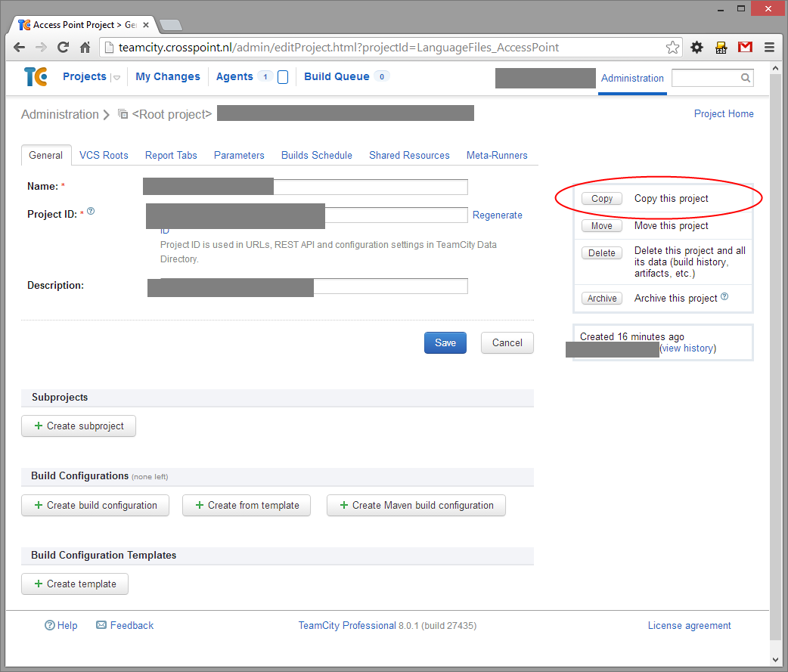This screenshot has height=672, width=788.
Task: Open the Gmail extension icon
Action: pos(746,47)
